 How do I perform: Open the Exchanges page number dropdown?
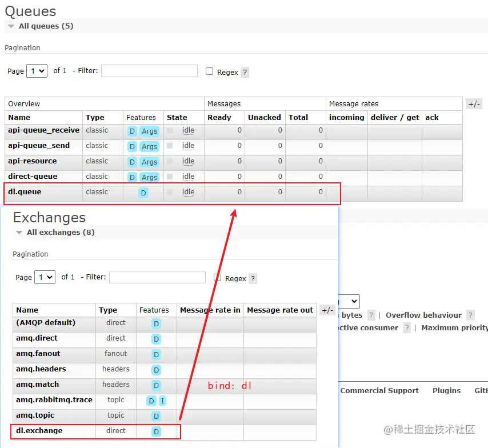click(x=45, y=277)
